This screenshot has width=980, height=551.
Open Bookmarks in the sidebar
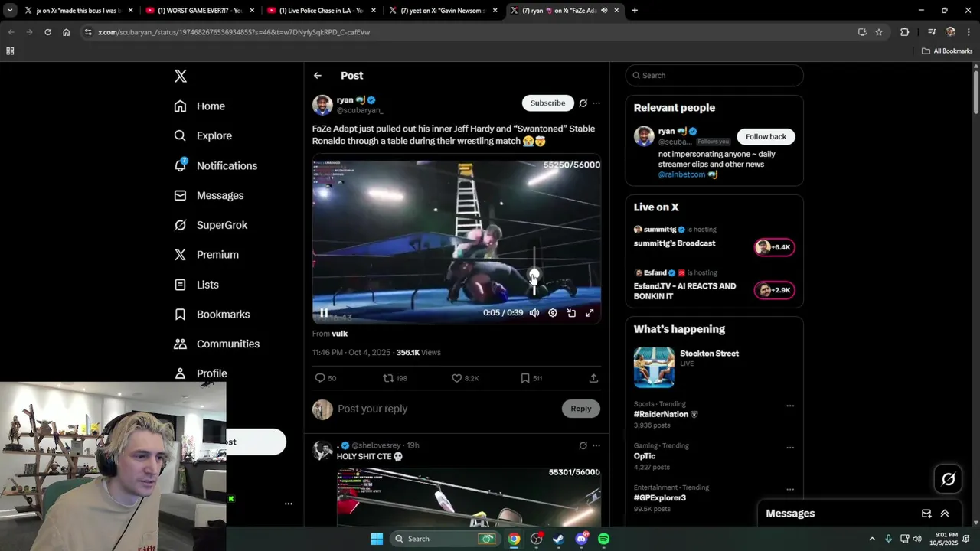click(212, 315)
